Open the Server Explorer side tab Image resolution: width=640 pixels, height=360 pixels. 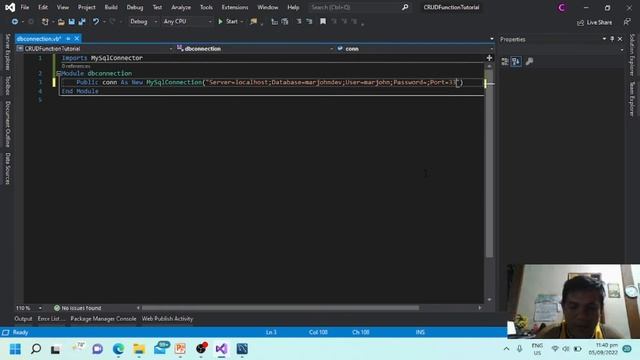pyautogui.click(x=8, y=52)
